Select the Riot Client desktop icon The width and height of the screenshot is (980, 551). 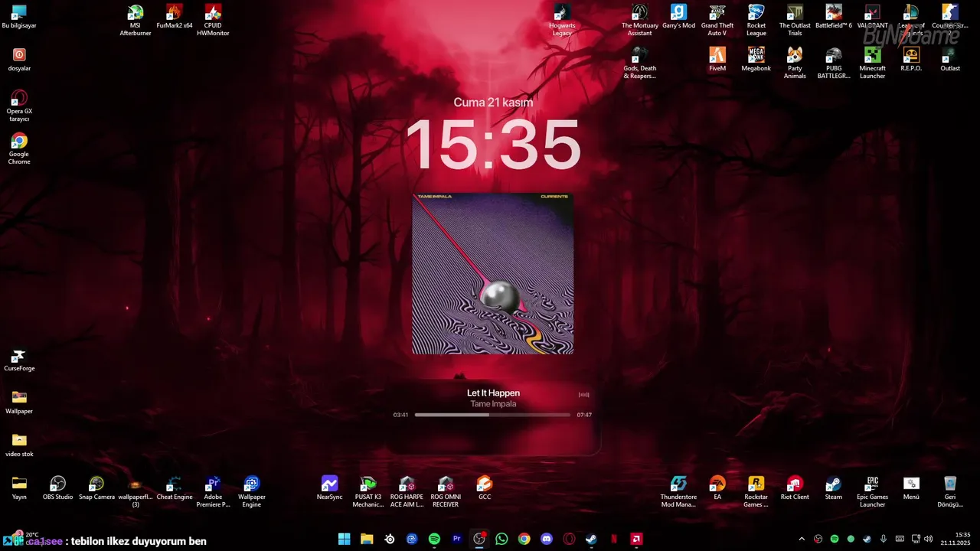(x=795, y=488)
